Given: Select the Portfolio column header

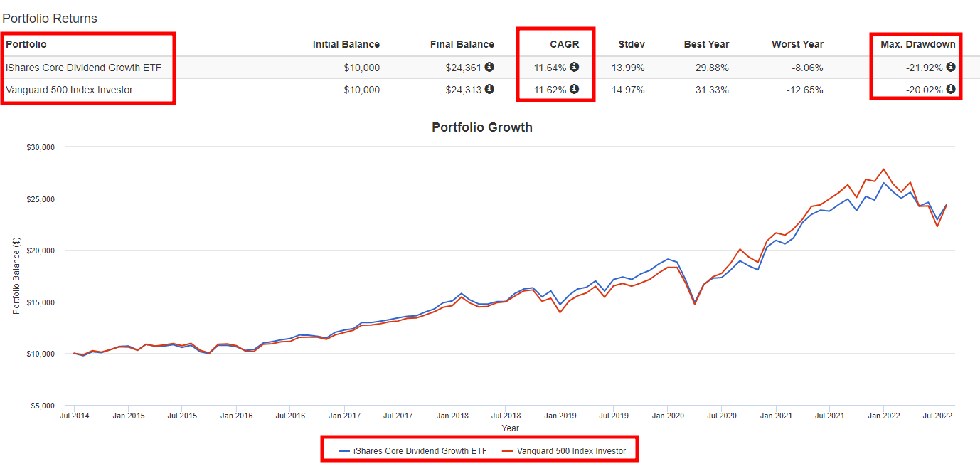Looking at the screenshot, I should click(x=26, y=44).
